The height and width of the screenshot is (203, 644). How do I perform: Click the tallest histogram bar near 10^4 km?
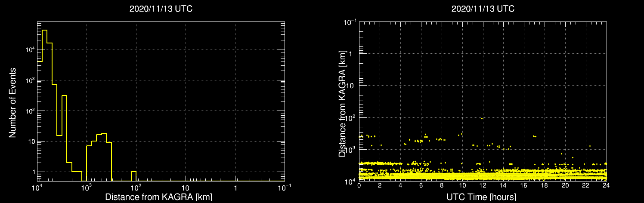[44, 105]
